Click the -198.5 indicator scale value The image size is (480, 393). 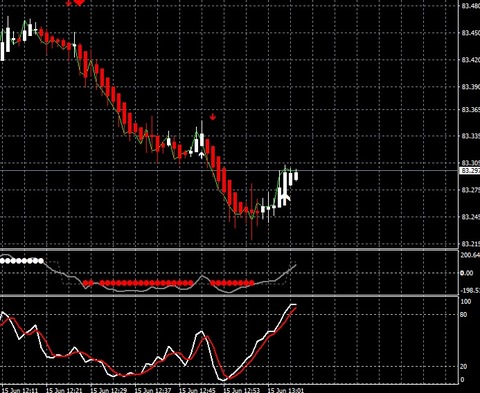[470, 291]
